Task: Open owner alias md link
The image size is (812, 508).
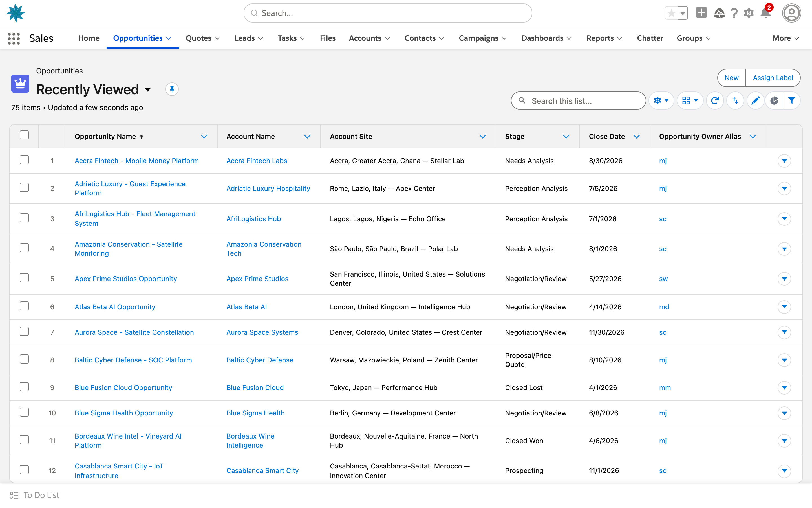Action: (664, 307)
